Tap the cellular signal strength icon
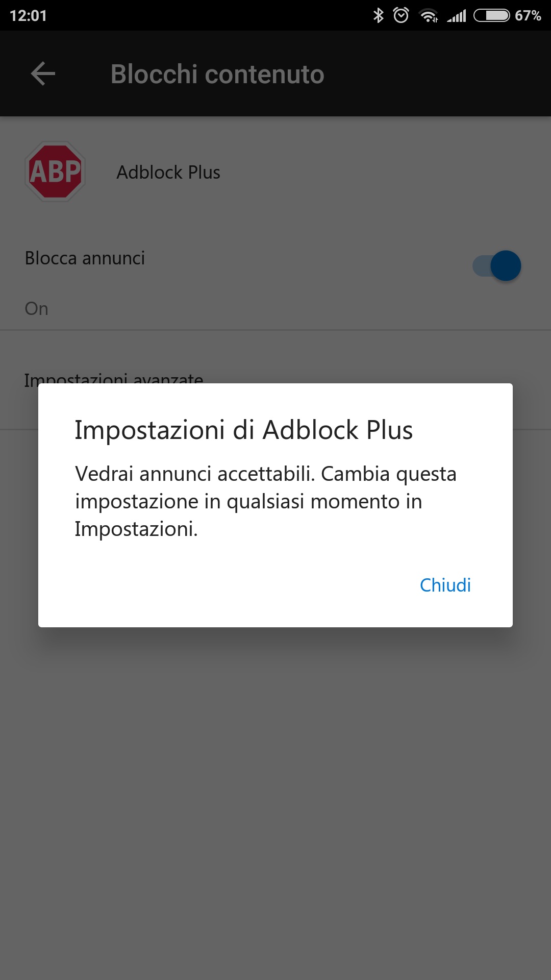 coord(457,16)
